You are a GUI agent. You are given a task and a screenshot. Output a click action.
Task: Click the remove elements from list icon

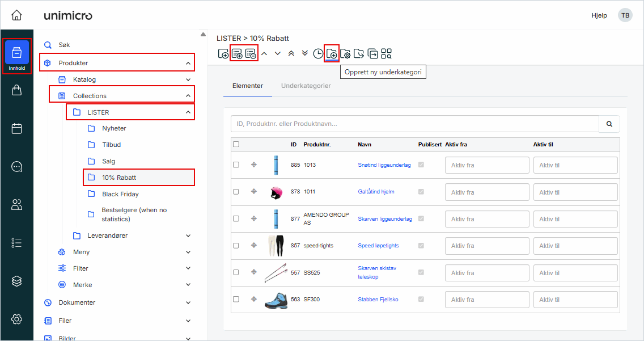click(251, 53)
